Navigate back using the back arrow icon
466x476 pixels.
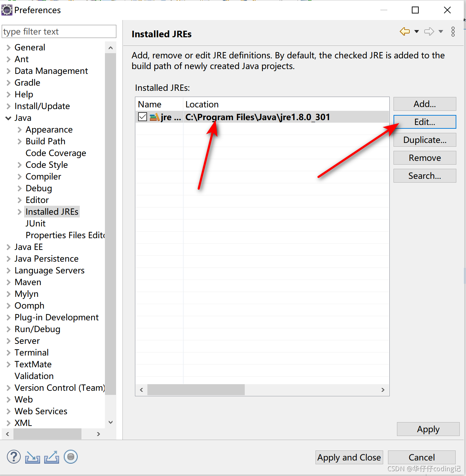(x=404, y=31)
